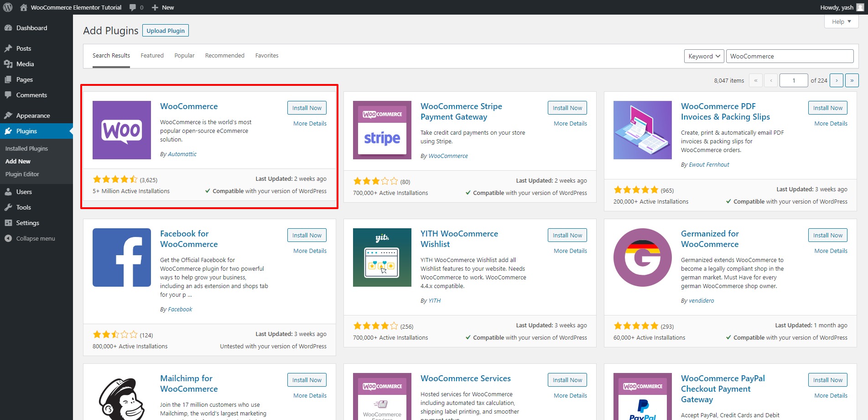Click Upload Plugin

point(165,30)
